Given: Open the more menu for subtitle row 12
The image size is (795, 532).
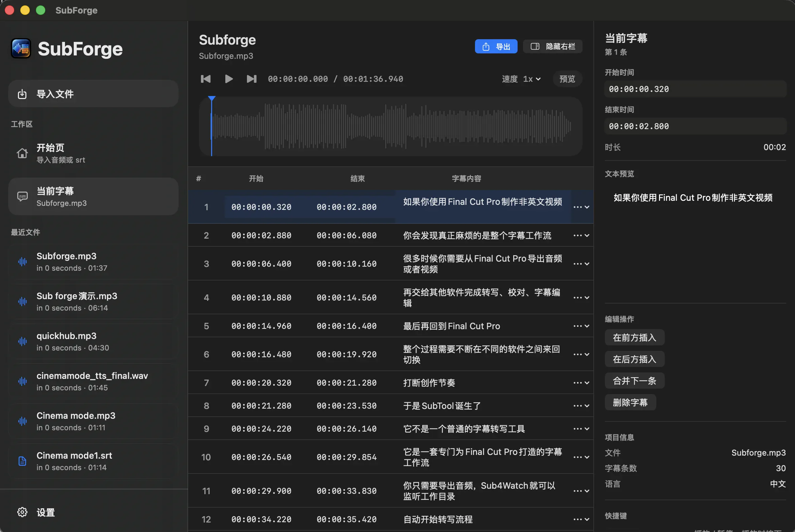Looking at the screenshot, I should click(581, 519).
